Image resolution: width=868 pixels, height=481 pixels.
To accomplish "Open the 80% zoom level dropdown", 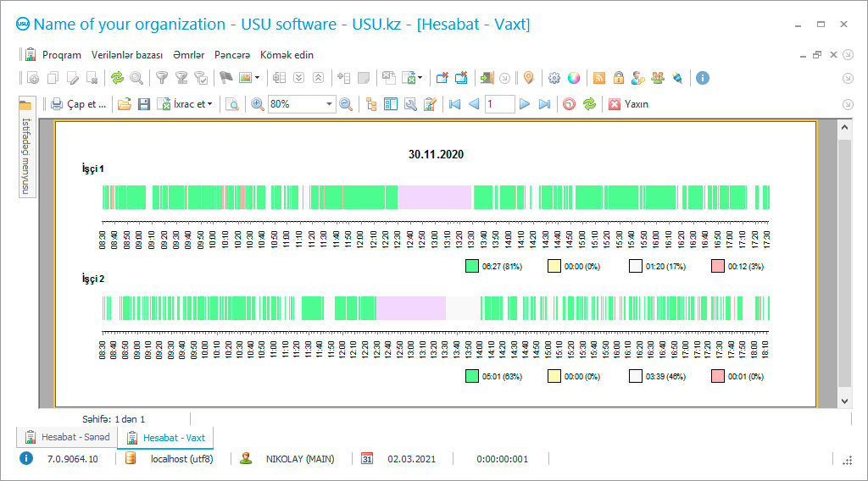I will pos(329,104).
